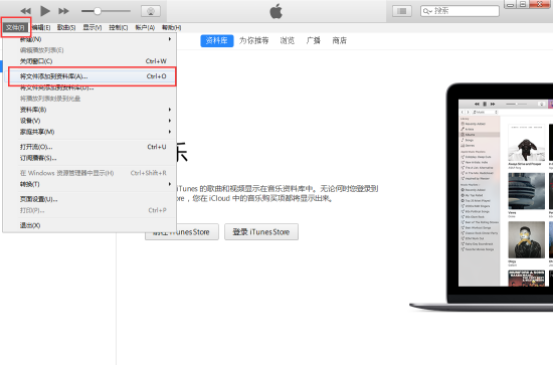
Task: Minimize the iTunes window
Action: (x=510, y=5)
